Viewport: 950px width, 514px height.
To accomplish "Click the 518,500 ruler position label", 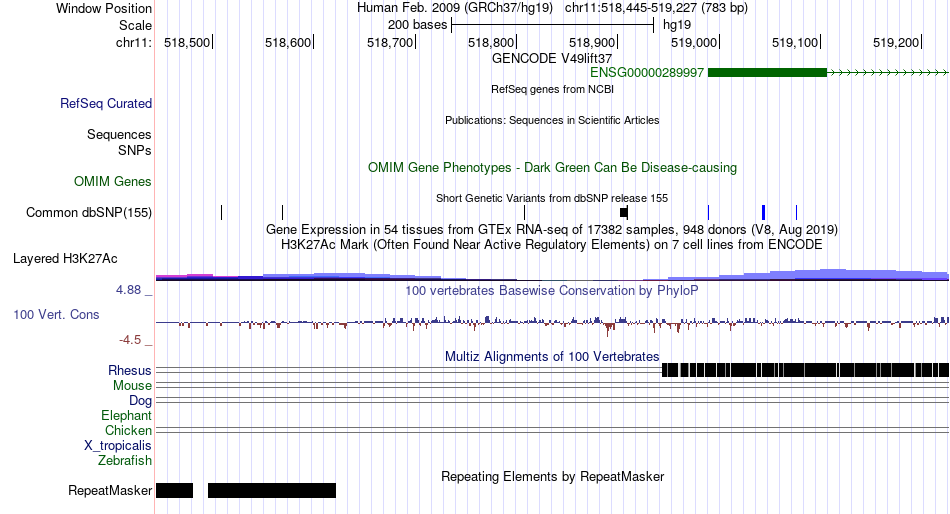I will 187,42.
